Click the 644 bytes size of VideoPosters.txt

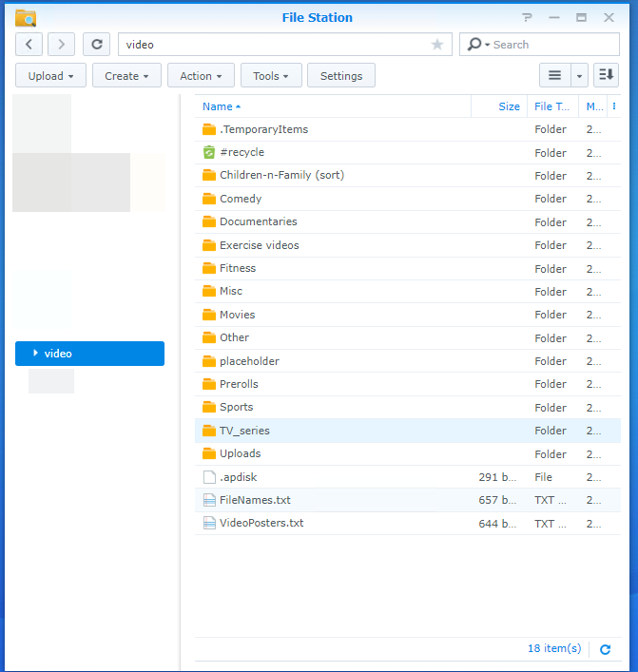(x=497, y=524)
